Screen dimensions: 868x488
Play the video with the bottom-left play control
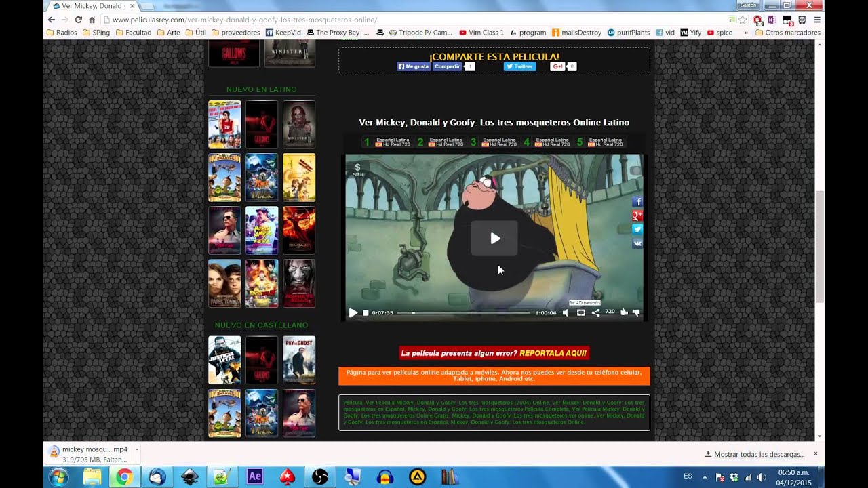click(x=353, y=312)
